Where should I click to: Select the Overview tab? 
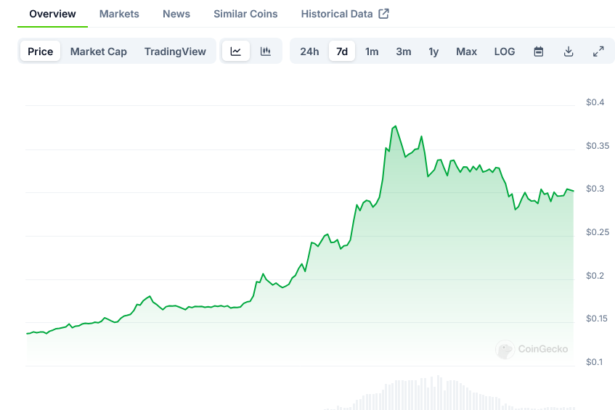coord(52,14)
